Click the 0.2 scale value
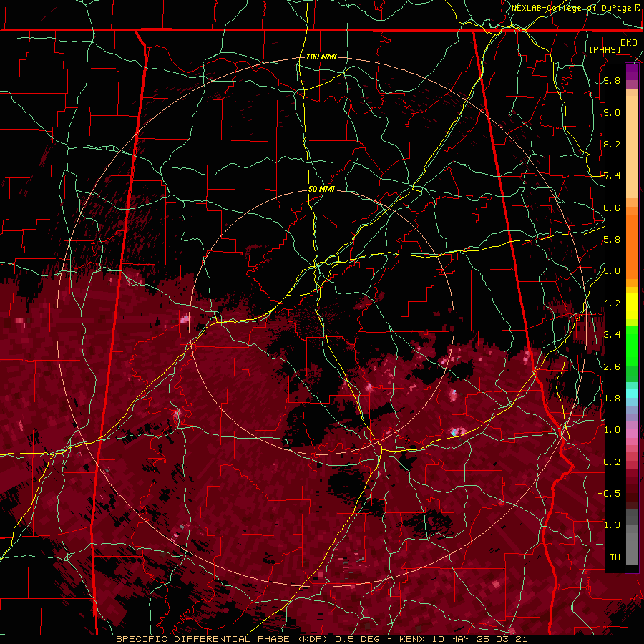This screenshot has height=644, width=644. coord(612,462)
